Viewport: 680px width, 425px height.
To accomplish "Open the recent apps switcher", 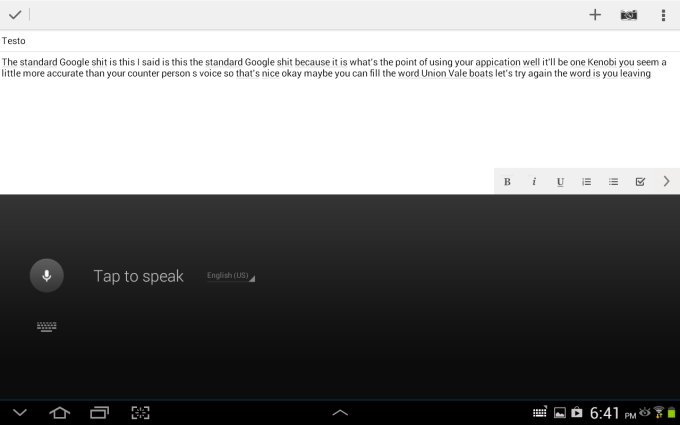I will [x=99, y=412].
